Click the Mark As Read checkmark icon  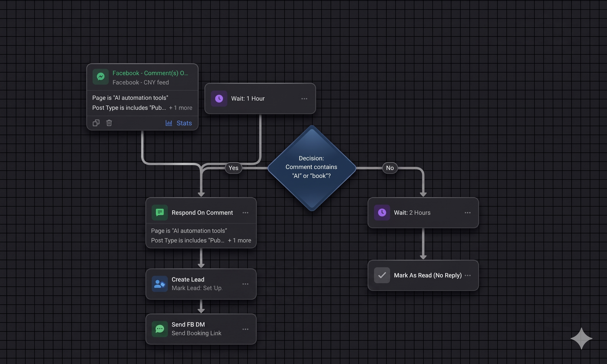(382, 275)
